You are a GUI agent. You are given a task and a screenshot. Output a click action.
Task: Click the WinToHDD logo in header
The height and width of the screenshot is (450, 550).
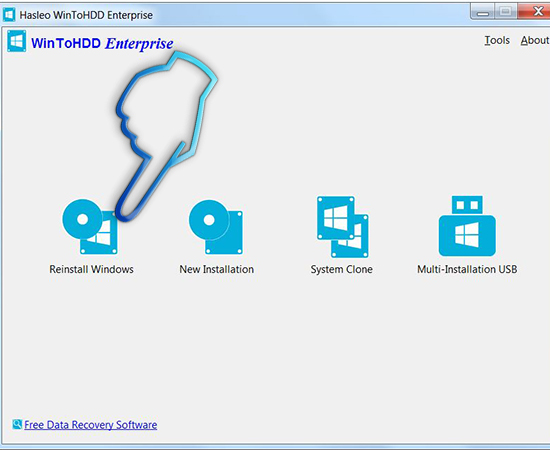[x=16, y=41]
